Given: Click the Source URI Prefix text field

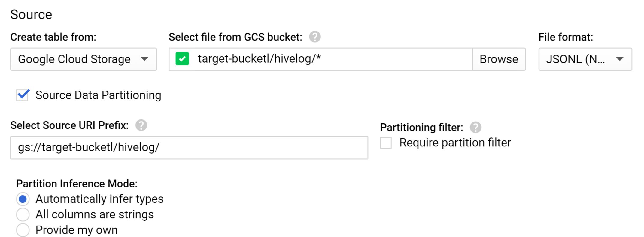Looking at the screenshot, I should [x=189, y=148].
